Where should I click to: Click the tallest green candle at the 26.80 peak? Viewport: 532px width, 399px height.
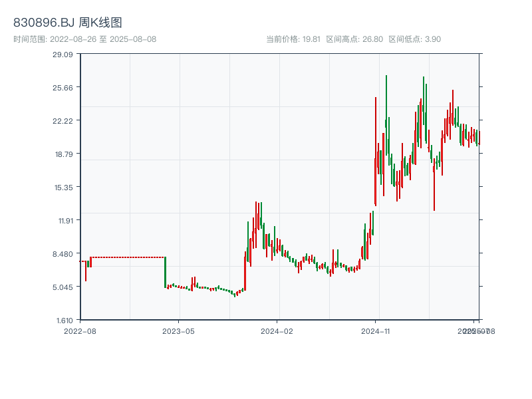(386, 115)
